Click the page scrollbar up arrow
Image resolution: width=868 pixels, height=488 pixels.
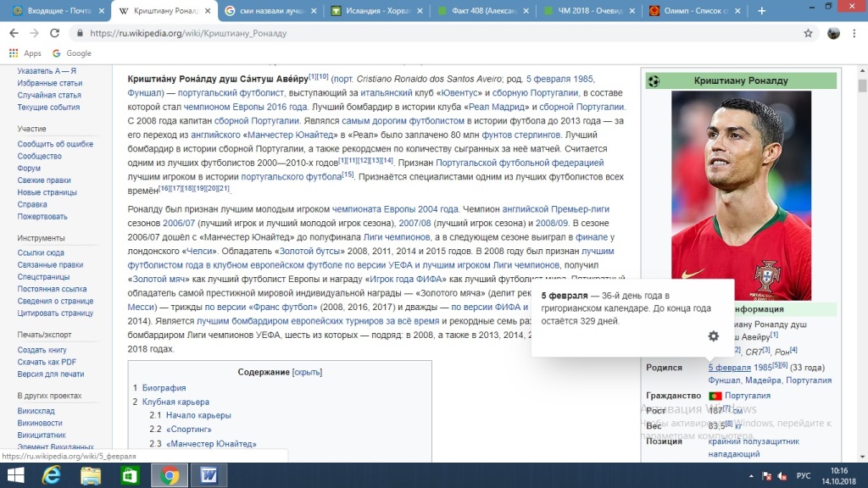pos(862,71)
